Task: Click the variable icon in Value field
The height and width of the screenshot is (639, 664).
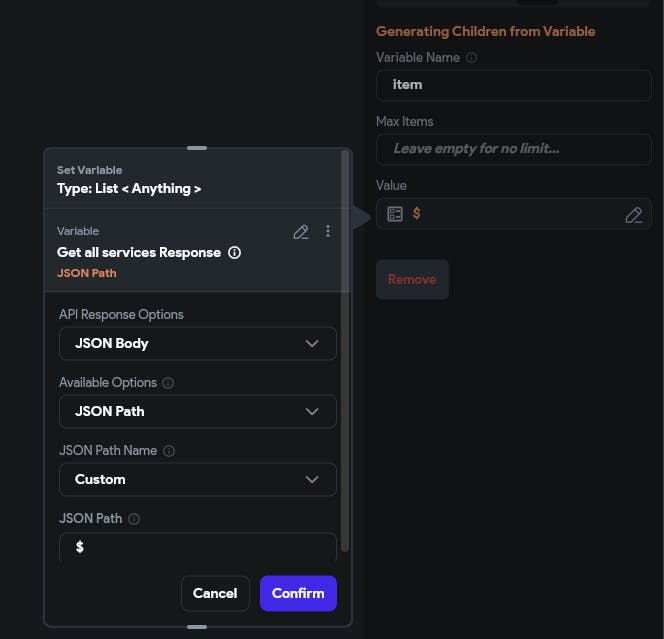Action: (x=395, y=214)
